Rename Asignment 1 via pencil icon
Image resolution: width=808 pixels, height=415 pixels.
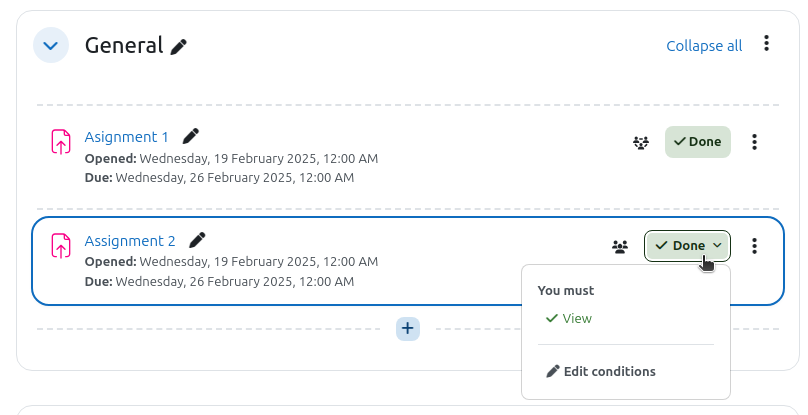point(191,137)
